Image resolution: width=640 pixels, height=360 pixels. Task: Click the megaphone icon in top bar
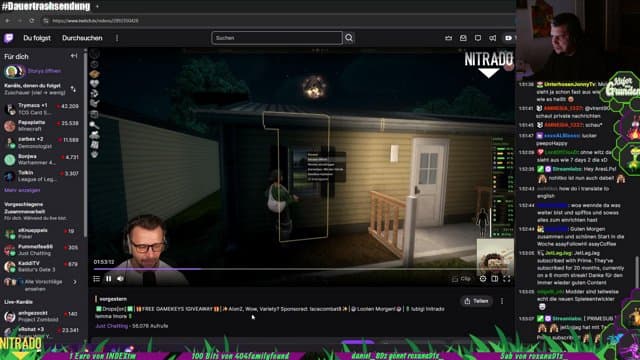[493, 38]
